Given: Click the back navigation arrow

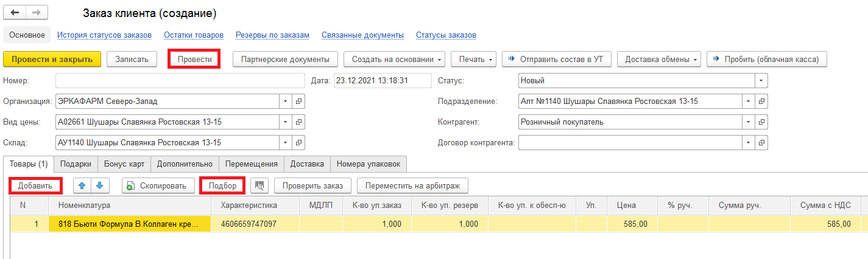Looking at the screenshot, I should coord(15,13).
